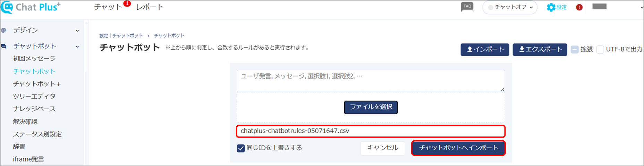Enable the UTF-8で出力 checkbox
Screen dimensions: 644x166
coord(600,49)
